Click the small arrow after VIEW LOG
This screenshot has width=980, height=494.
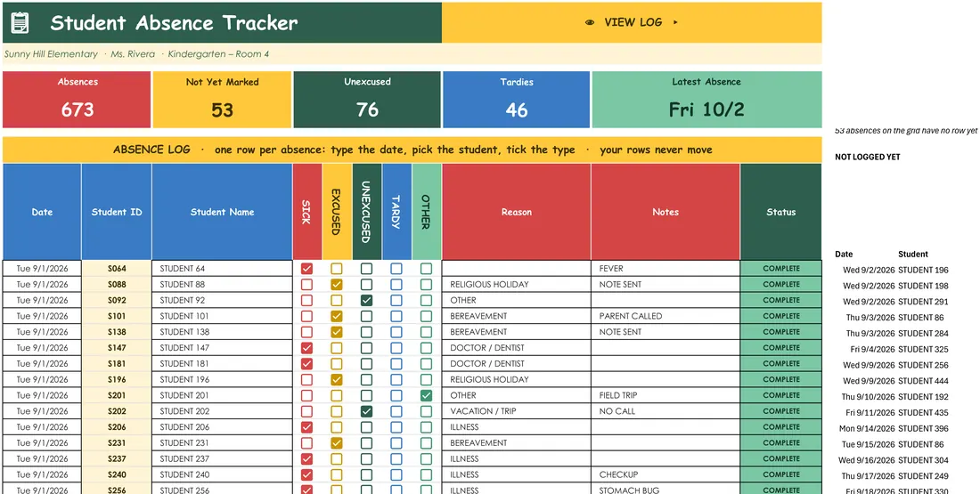click(x=675, y=22)
